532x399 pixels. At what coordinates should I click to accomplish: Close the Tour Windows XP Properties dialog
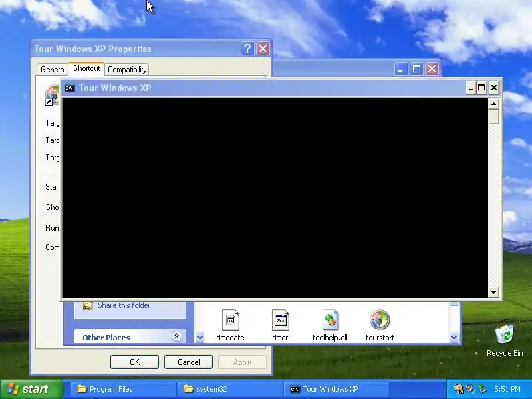pos(263,49)
